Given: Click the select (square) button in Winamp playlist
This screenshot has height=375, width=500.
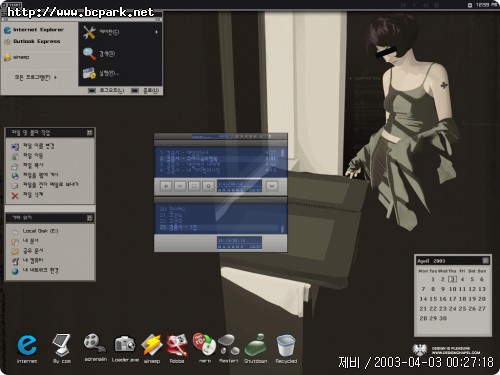Looking at the screenshot, I should click(194, 186).
